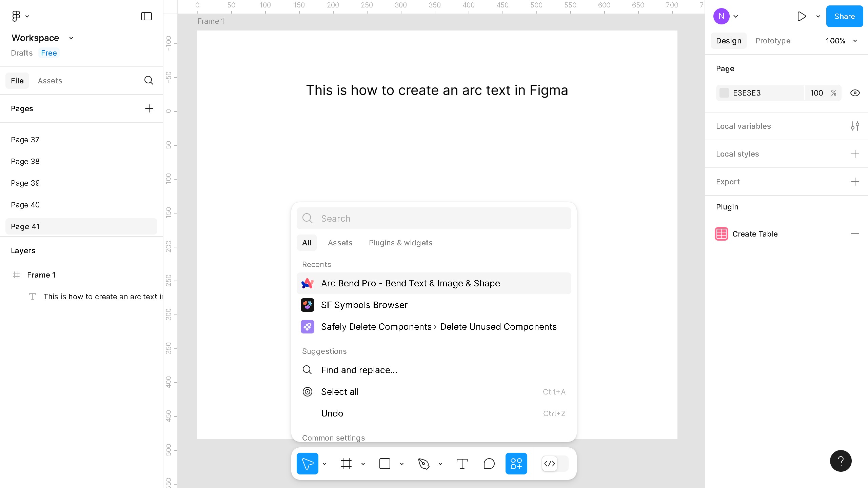The image size is (868, 488).
Task: Select the Rectangle shape tool
Action: [x=384, y=463]
